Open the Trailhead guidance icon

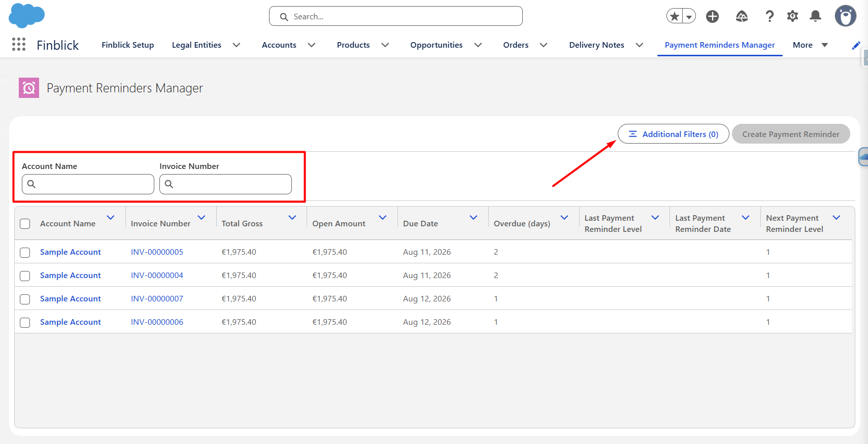click(742, 16)
